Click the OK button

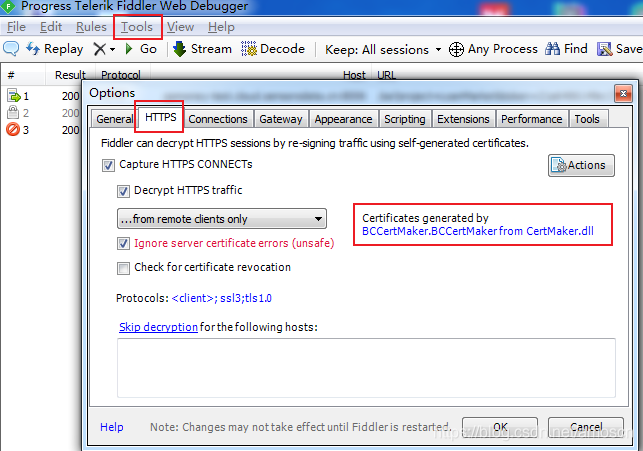point(500,427)
